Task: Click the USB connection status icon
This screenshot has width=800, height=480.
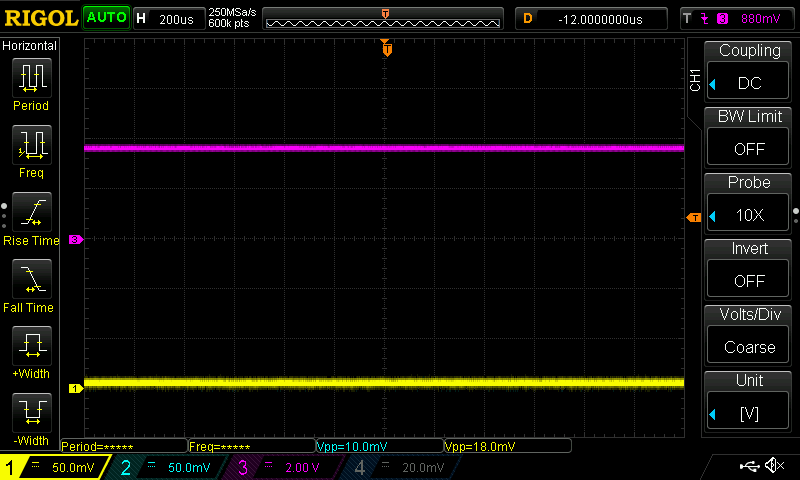Action: [749, 466]
